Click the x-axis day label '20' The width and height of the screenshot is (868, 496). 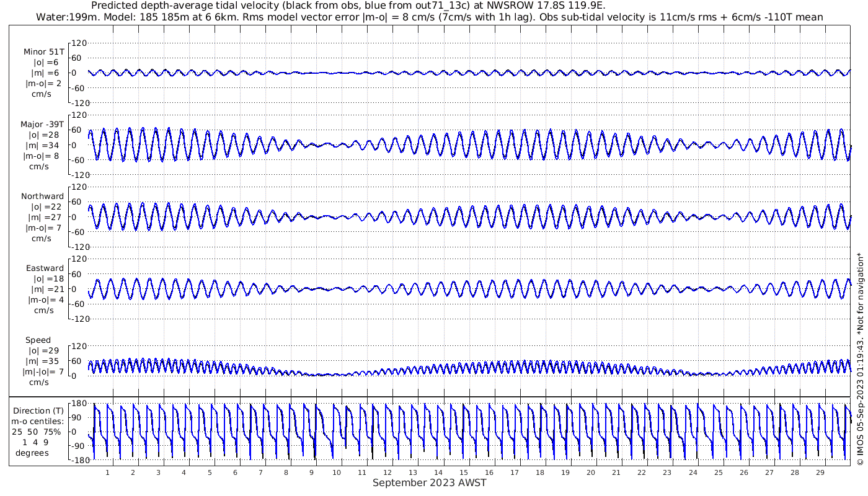click(591, 472)
